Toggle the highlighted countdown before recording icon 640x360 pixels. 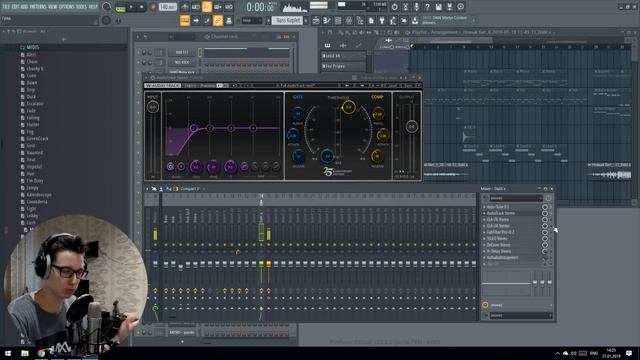[207, 7]
